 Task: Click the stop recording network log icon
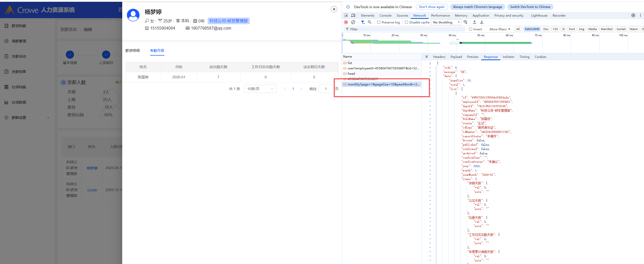346,22
